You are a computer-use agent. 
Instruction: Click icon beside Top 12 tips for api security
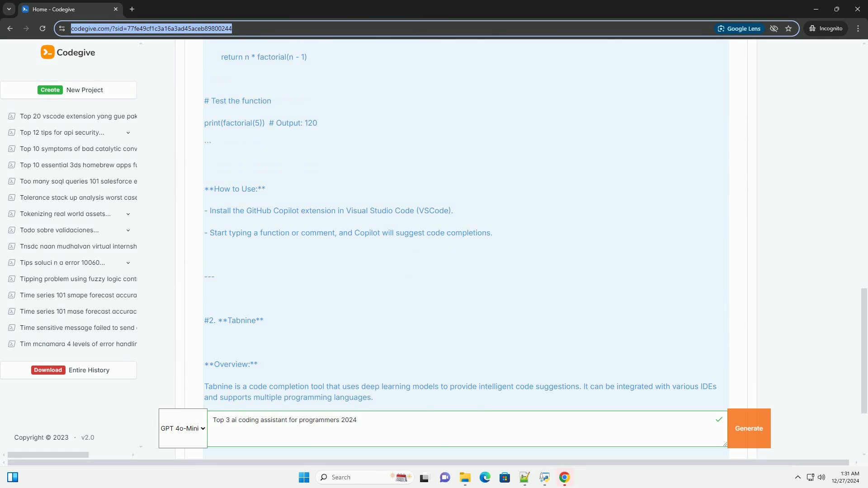coord(12,132)
